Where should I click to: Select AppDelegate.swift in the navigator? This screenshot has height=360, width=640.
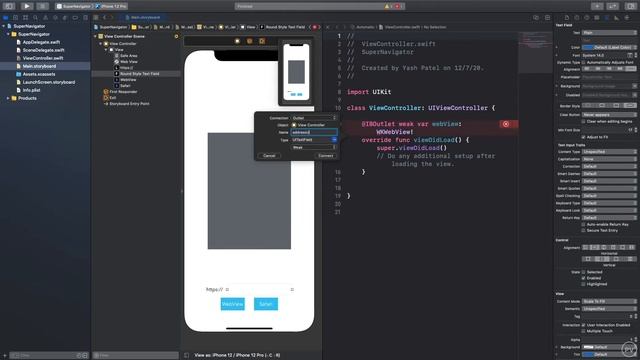(x=41, y=42)
